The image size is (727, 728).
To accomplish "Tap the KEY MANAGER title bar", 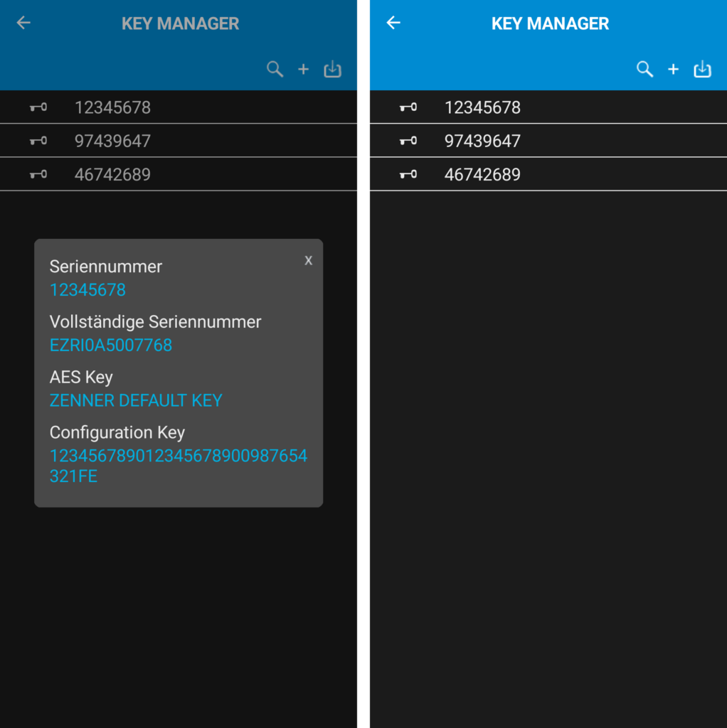I will coord(179,23).
